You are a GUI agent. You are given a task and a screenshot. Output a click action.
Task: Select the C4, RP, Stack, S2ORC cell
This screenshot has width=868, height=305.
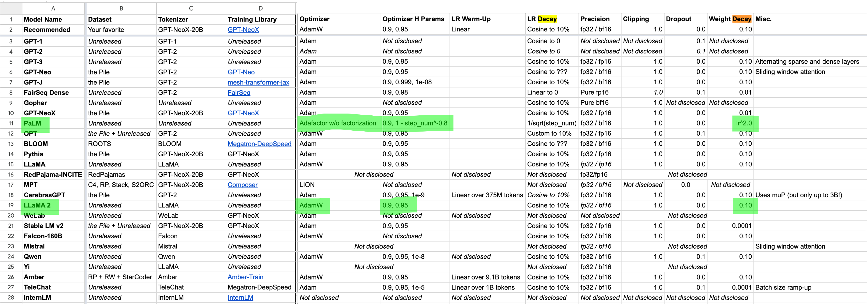tap(121, 185)
